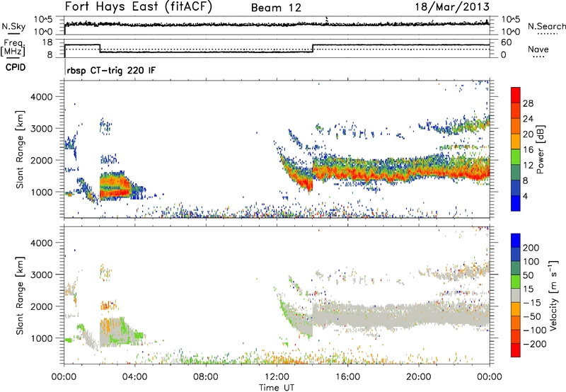
Task: Click the date '18/Mar/2013'
Action: (x=452, y=7)
